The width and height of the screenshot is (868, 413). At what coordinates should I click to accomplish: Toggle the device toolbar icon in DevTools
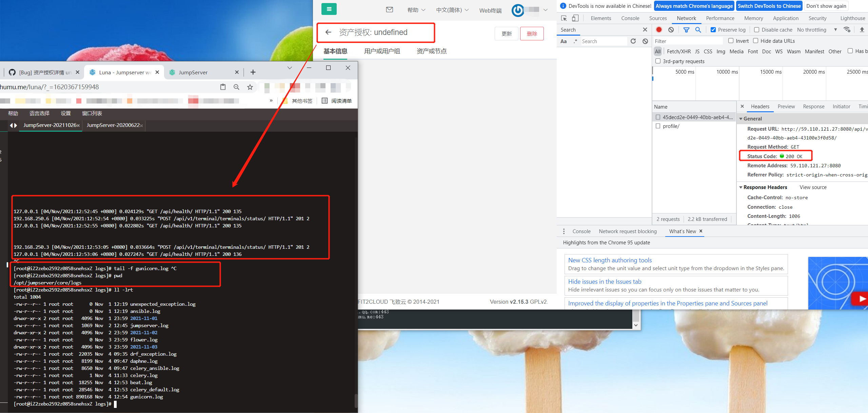click(575, 18)
